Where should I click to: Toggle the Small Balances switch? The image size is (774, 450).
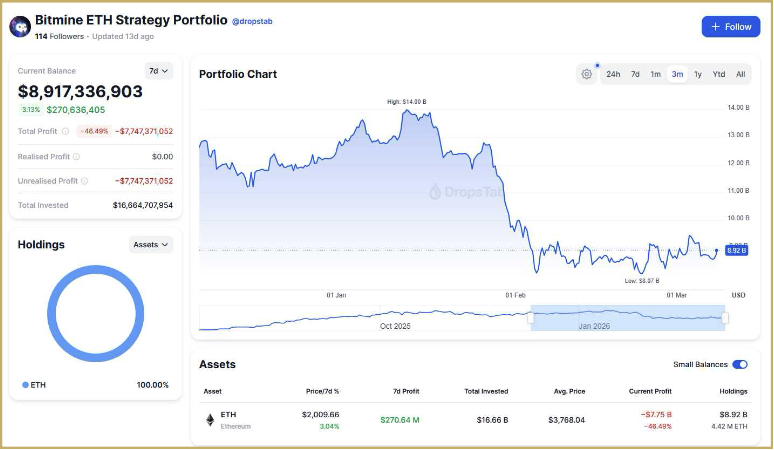click(x=740, y=364)
